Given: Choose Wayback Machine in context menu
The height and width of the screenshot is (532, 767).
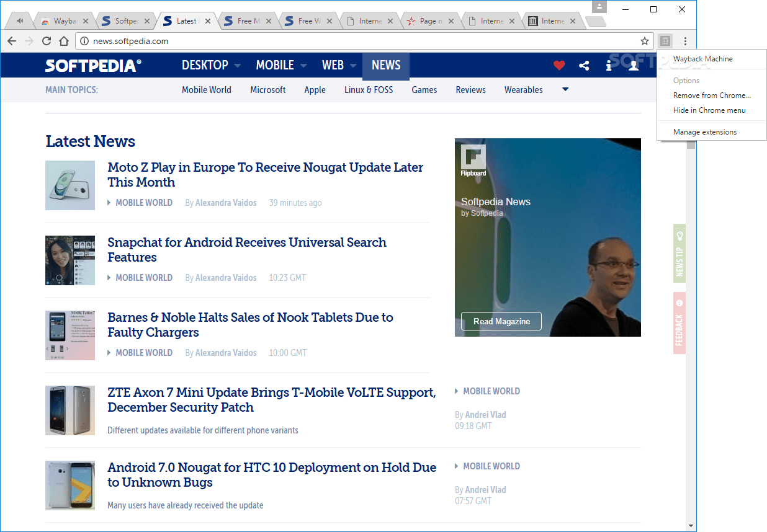Looking at the screenshot, I should 712,59.
